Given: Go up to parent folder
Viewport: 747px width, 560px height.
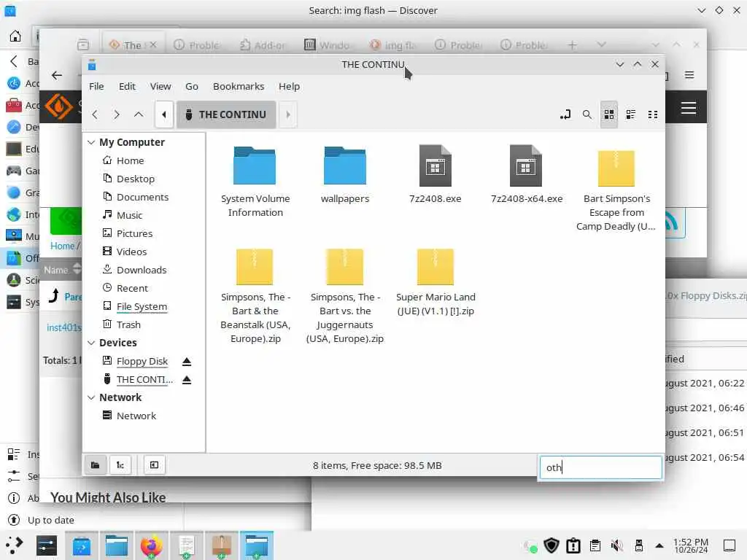Looking at the screenshot, I should point(139,114).
